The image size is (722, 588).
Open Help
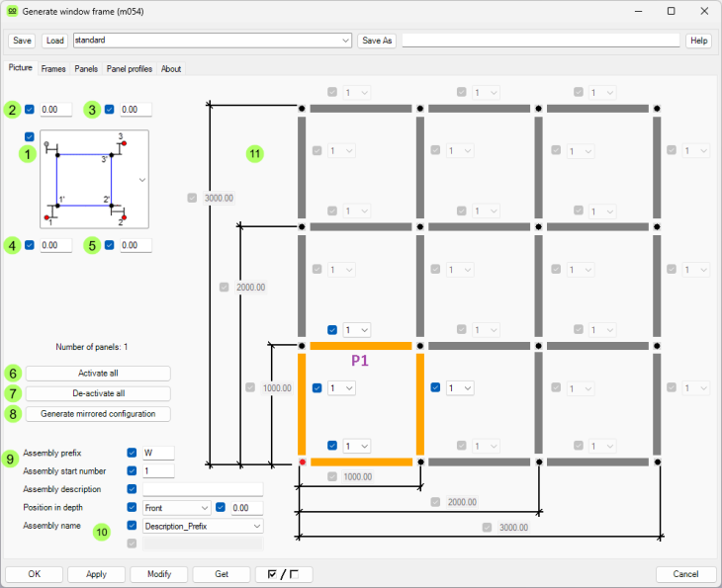tap(698, 41)
